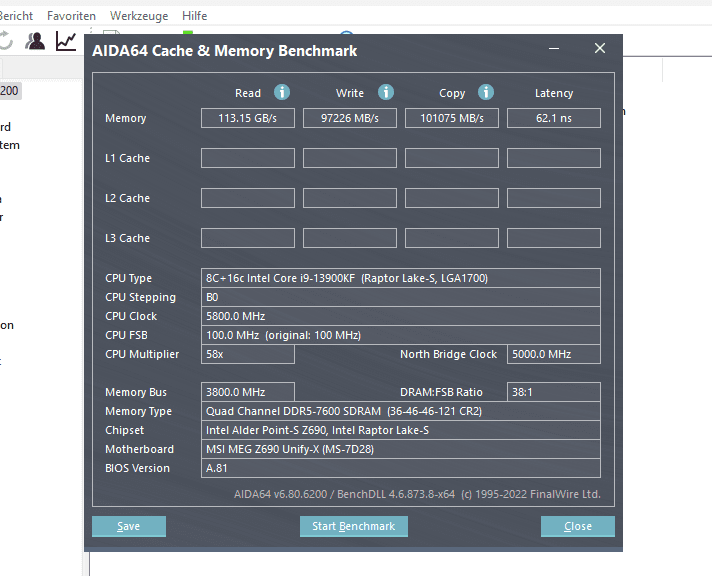Click the Save button
712x576 pixels.
tap(129, 526)
